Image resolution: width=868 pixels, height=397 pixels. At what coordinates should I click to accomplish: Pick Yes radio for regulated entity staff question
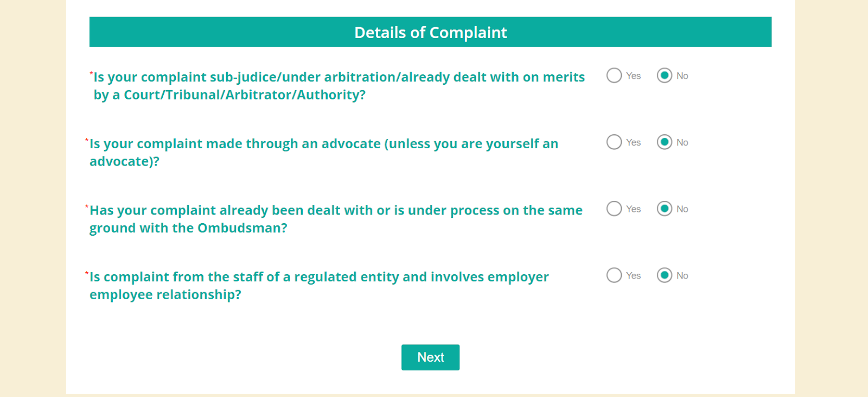click(614, 275)
